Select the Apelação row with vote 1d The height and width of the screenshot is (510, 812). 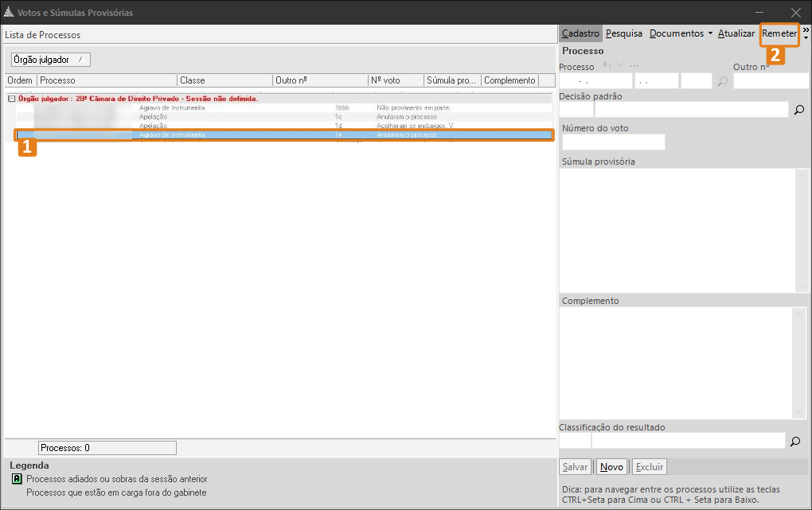[283, 126]
